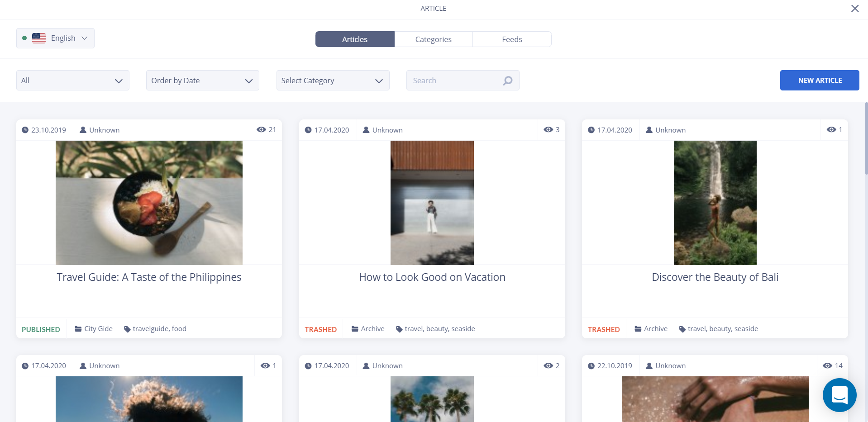Click the search magnifier icon
868x422 pixels.
tap(508, 81)
